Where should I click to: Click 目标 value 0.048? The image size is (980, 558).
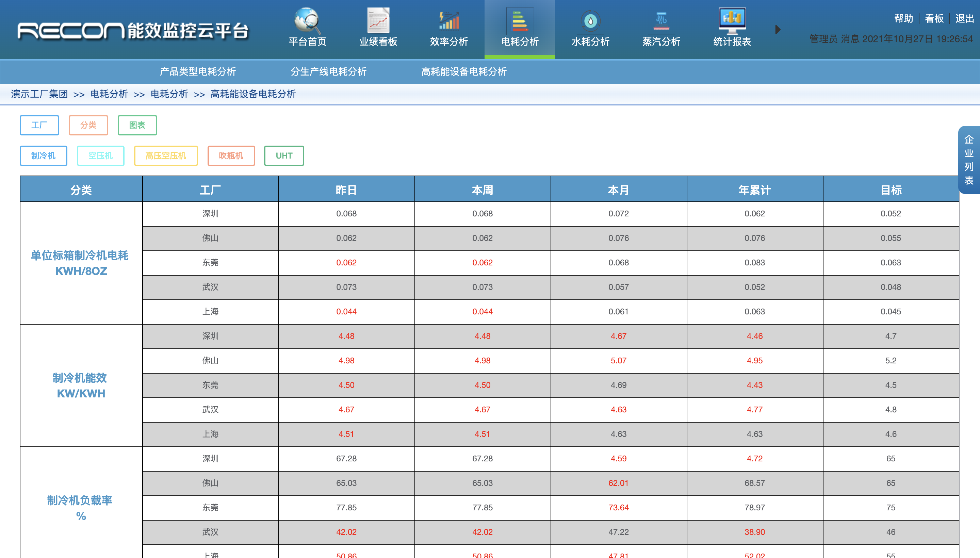coord(891,287)
